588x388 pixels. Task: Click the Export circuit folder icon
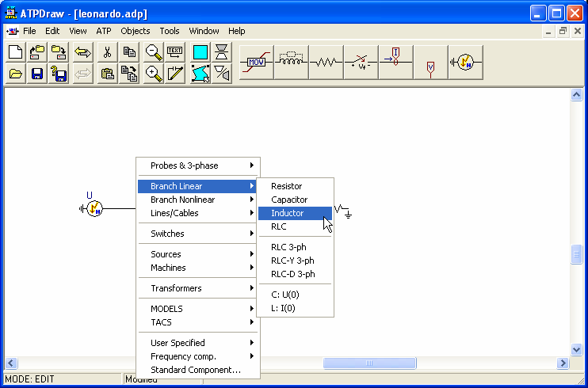tap(59, 51)
